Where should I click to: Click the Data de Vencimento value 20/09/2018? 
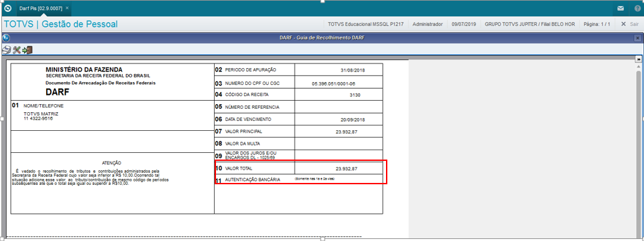click(353, 119)
